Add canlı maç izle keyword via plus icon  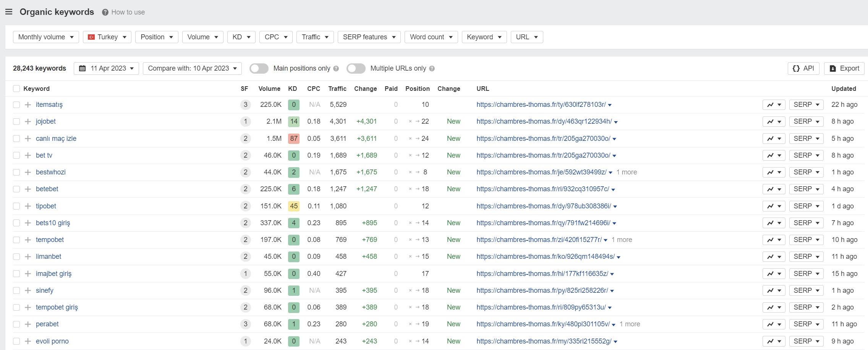[x=28, y=139]
